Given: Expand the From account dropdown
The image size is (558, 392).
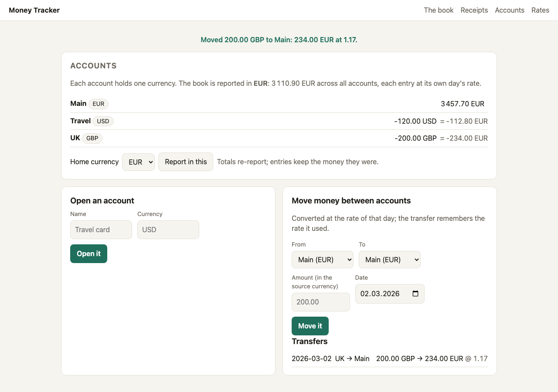Looking at the screenshot, I should [x=323, y=260].
